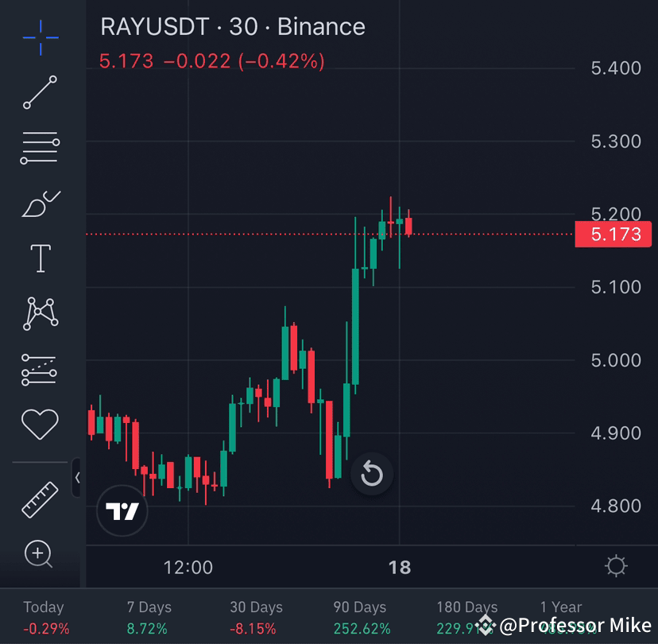Click the chart reload button
This screenshot has height=644, width=658.
coord(371,474)
